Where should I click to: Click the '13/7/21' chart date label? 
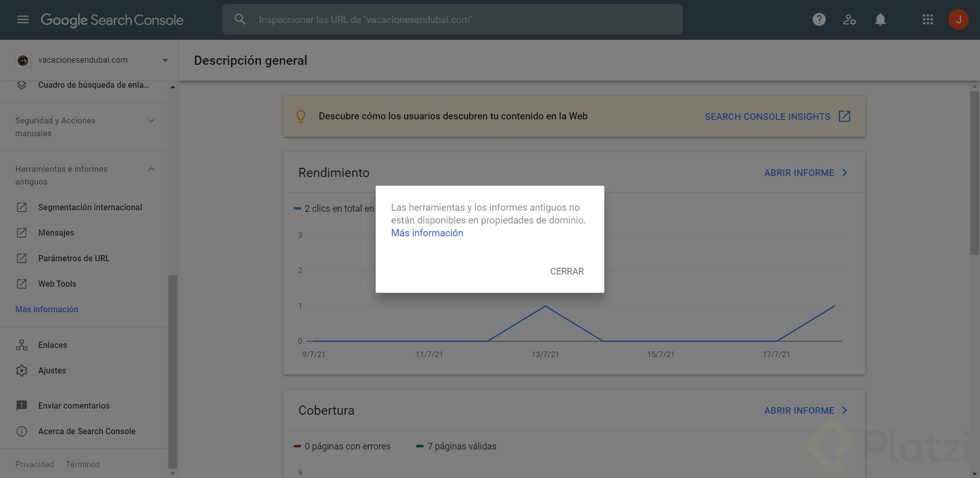coord(545,355)
